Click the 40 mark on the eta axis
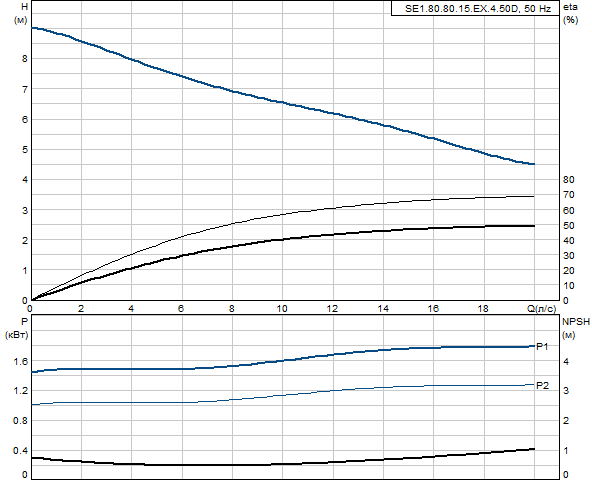Viewport: 592px width, 480px height. point(569,241)
